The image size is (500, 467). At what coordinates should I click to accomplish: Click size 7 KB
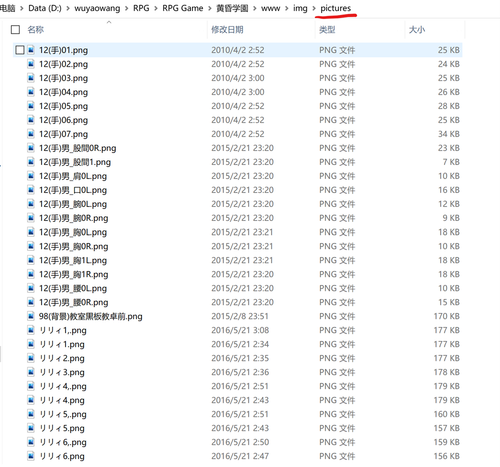tap(451, 162)
